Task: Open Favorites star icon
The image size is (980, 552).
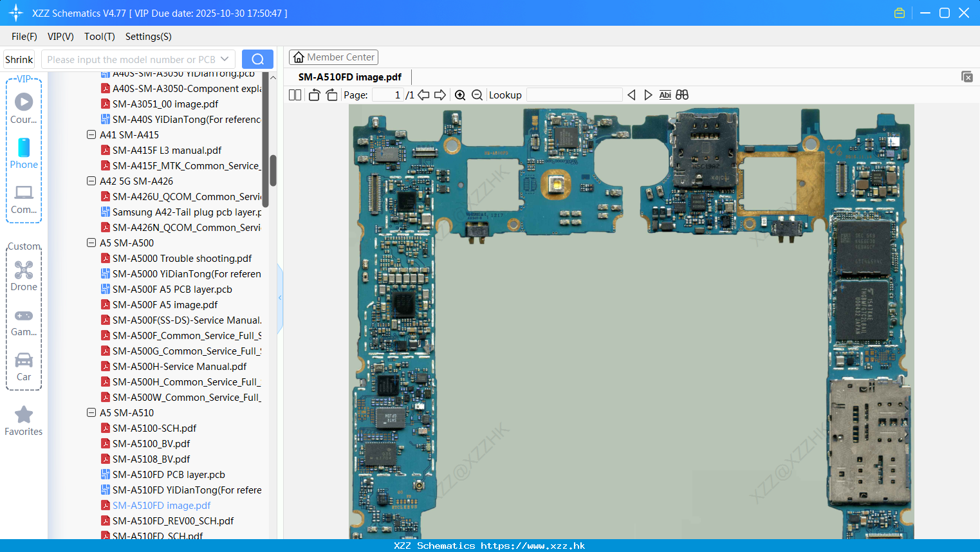Action: pos(24,421)
